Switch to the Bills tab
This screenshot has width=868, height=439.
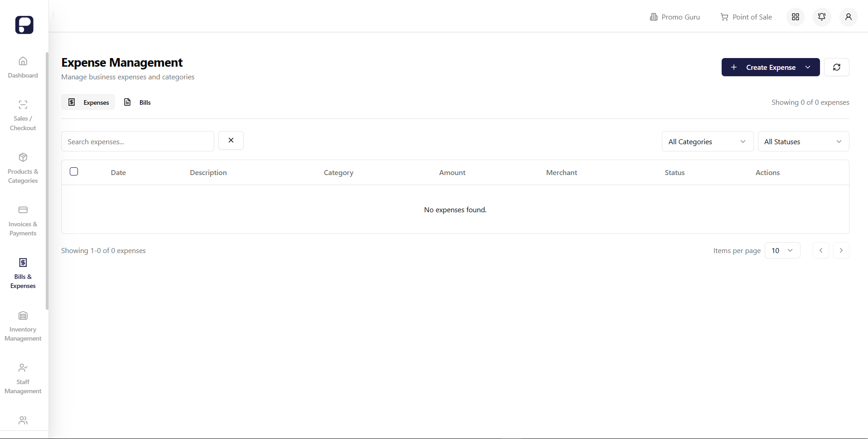138,102
